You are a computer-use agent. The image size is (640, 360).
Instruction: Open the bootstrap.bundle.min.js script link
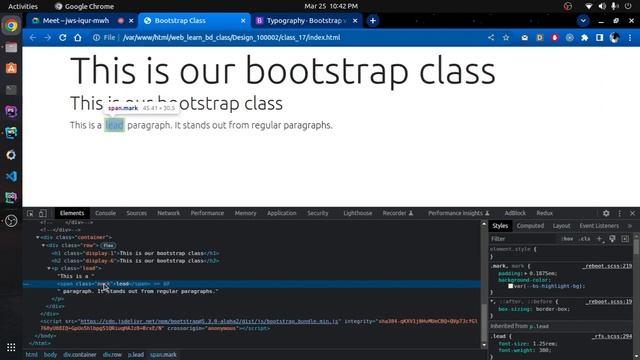[x=209, y=321]
